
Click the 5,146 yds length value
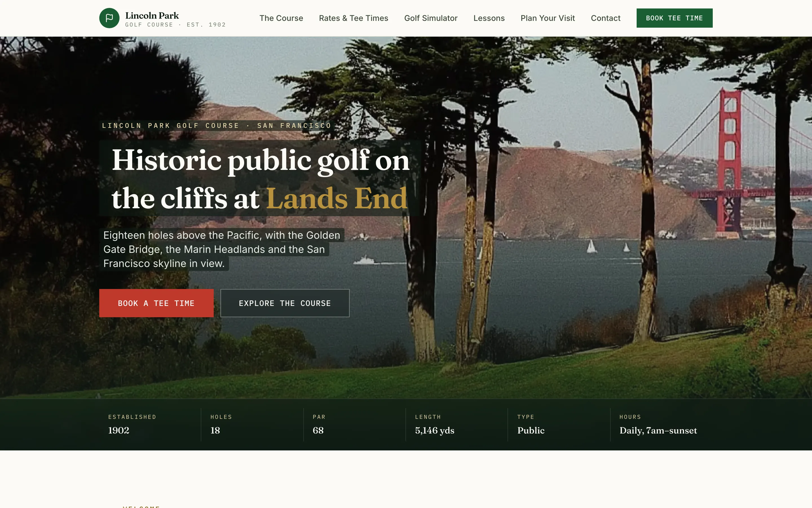(434, 430)
